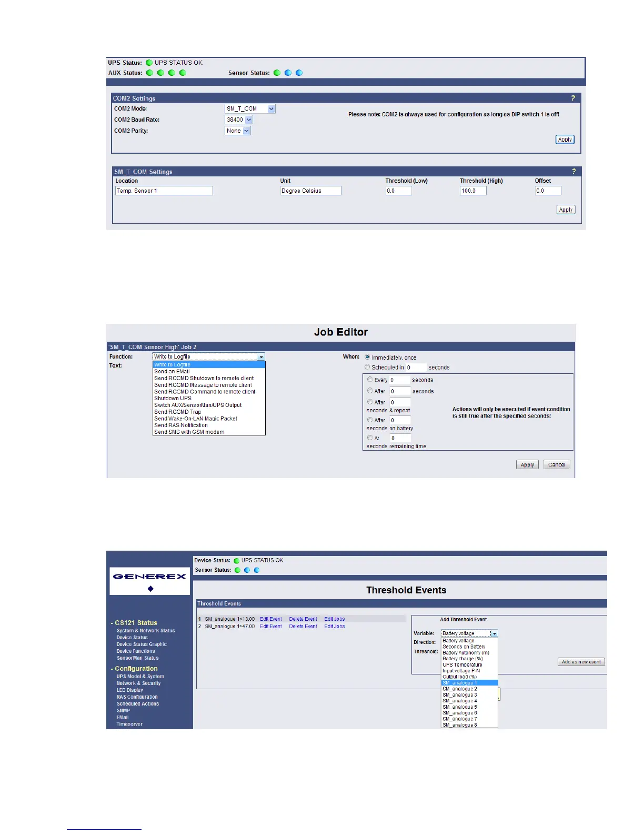Image resolution: width=644 pixels, height=834 pixels.
Task: Choose 'Send RCCMD Trap' function option
Action: pyautogui.click(x=177, y=412)
